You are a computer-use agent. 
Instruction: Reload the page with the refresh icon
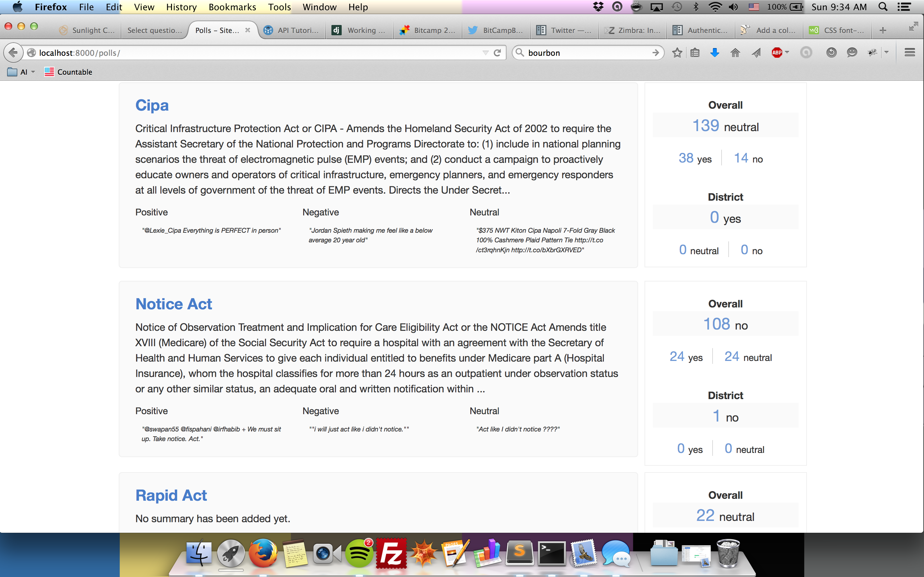pyautogui.click(x=497, y=53)
